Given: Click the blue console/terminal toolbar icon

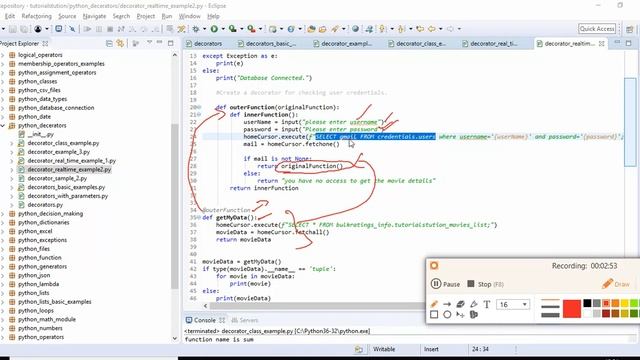Looking at the screenshot, I should tap(59, 29).
